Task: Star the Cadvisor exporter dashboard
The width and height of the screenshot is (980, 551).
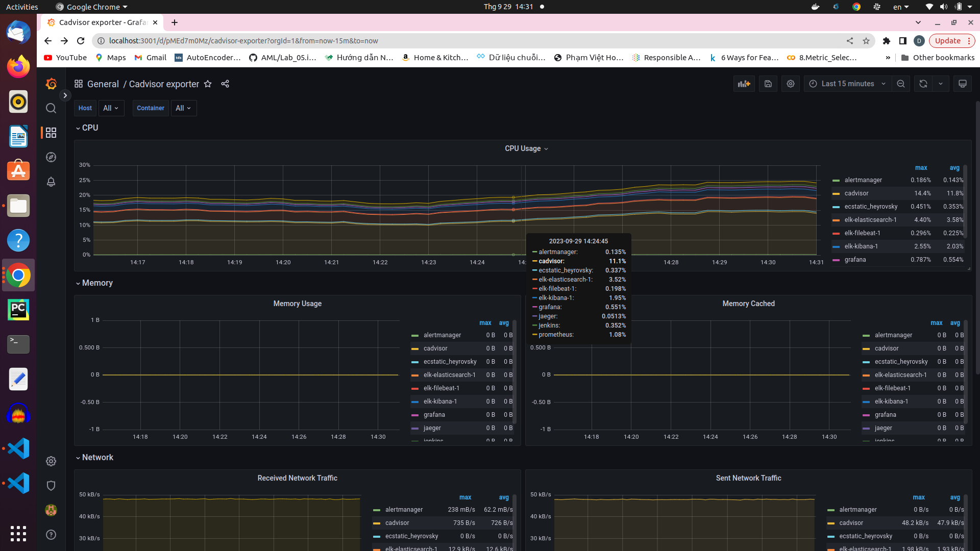Action: point(208,84)
